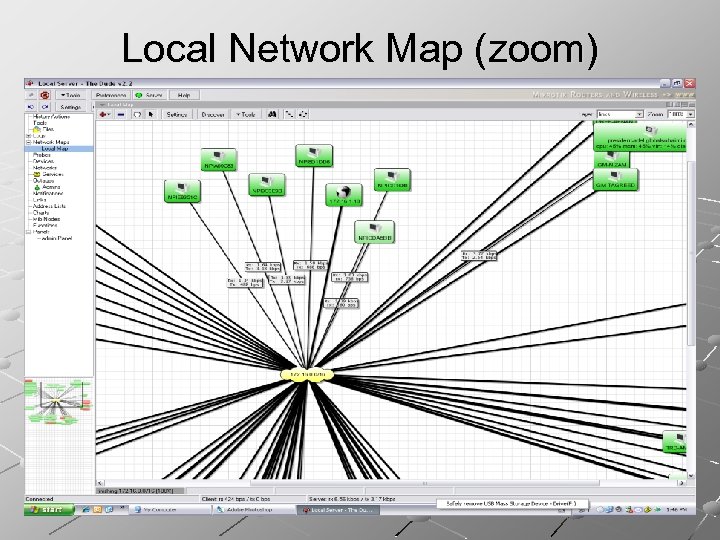This screenshot has width=720, height=540.
Task: Click Local Server - The Dude taskbar item
Action: click(338, 510)
